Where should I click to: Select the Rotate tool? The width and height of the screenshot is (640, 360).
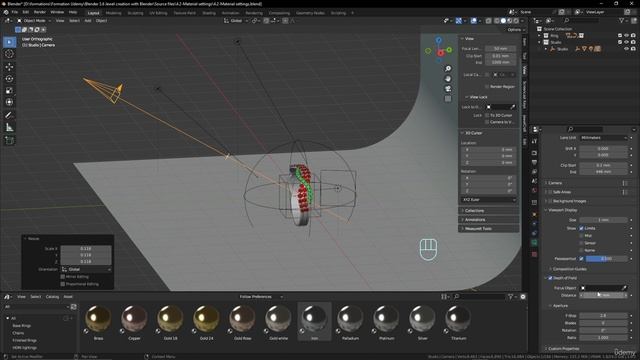(9, 78)
